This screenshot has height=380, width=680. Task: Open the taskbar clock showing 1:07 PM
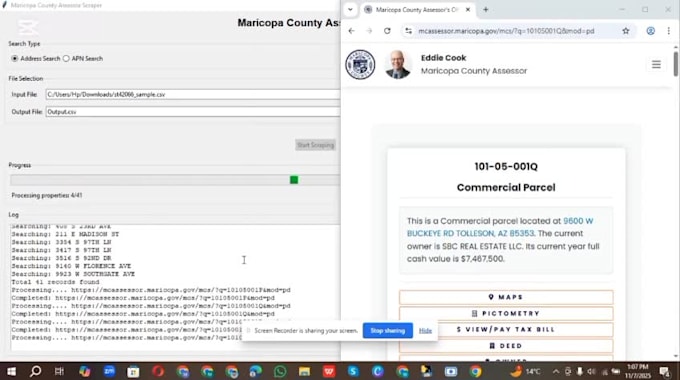coord(638,371)
